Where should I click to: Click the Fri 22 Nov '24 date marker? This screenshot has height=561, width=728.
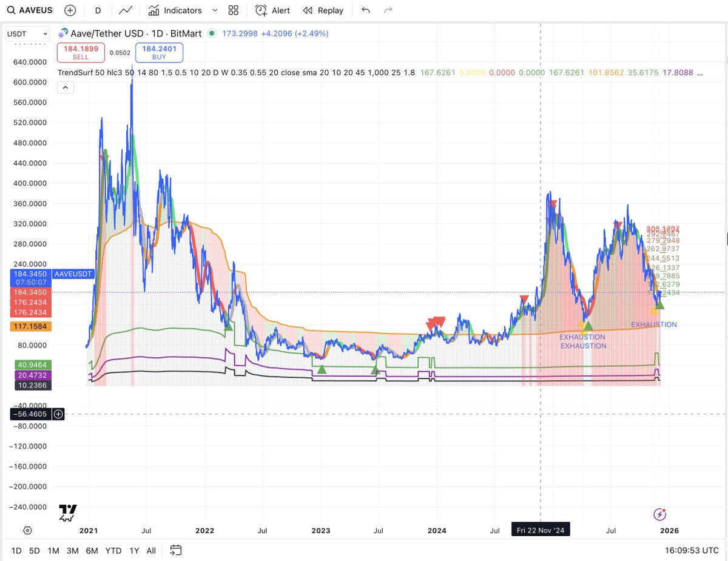[x=541, y=529]
